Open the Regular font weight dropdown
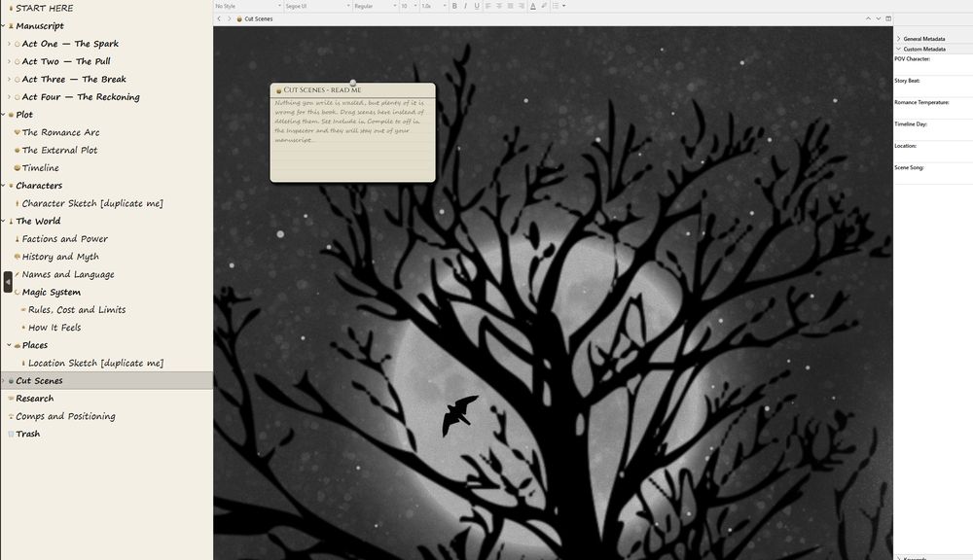Viewport: 973px width, 560px height. (375, 6)
